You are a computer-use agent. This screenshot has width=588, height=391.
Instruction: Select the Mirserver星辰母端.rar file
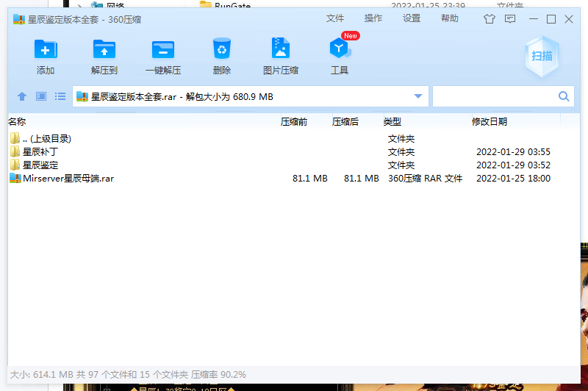[68, 178]
